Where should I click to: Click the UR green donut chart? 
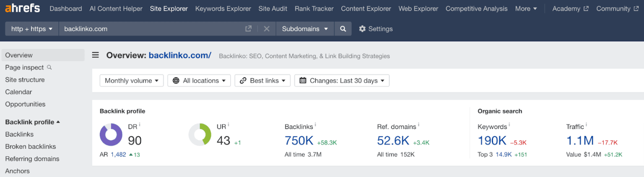pos(200,135)
